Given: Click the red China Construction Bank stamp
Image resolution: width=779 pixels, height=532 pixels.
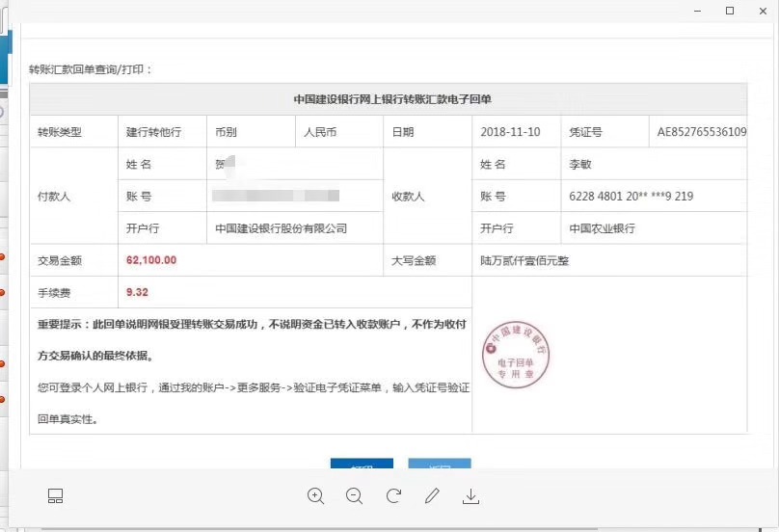Looking at the screenshot, I should [516, 354].
